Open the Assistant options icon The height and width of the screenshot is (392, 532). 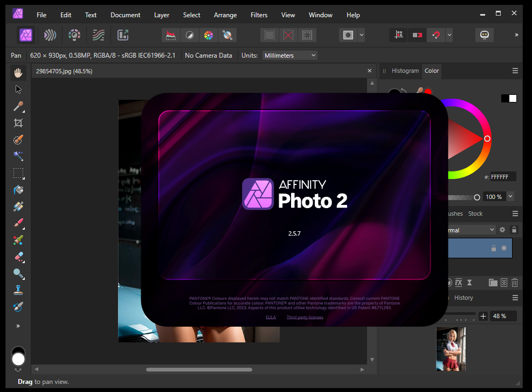(485, 35)
